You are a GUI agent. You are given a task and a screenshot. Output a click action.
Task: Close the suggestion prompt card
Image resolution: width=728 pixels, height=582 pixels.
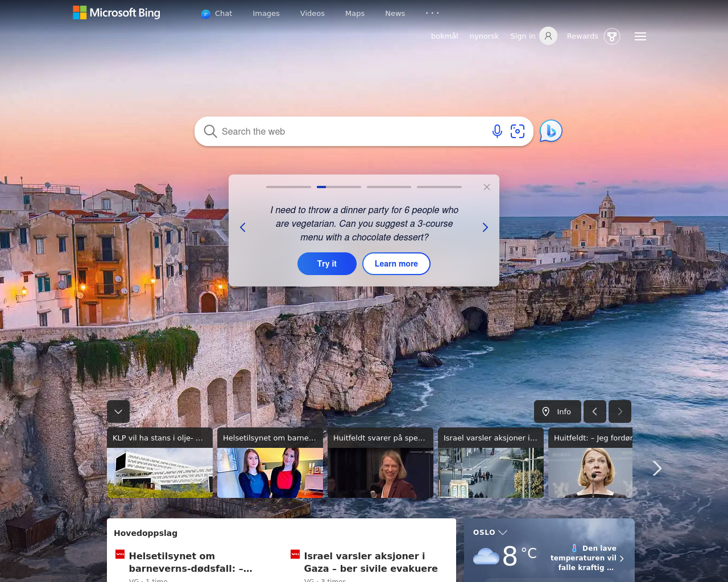click(x=487, y=187)
